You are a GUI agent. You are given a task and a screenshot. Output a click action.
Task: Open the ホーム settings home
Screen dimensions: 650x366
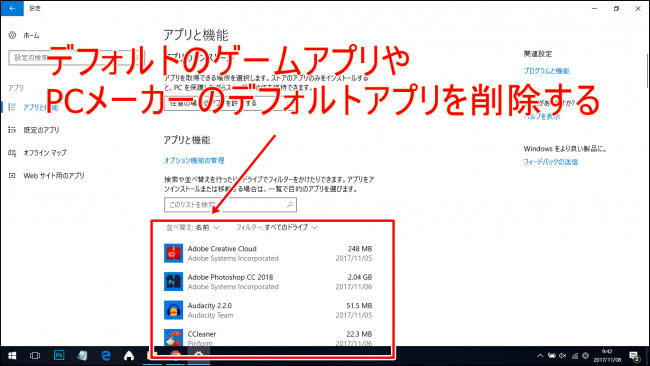[31, 36]
